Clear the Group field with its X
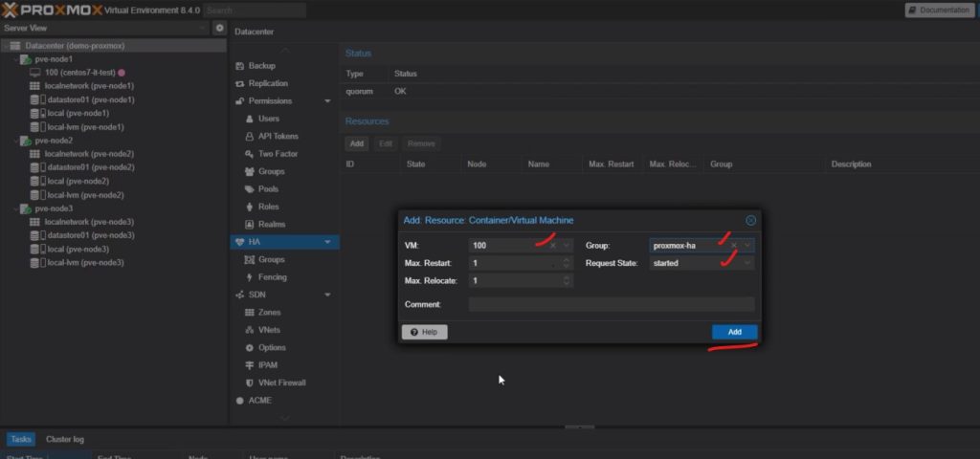 [734, 246]
